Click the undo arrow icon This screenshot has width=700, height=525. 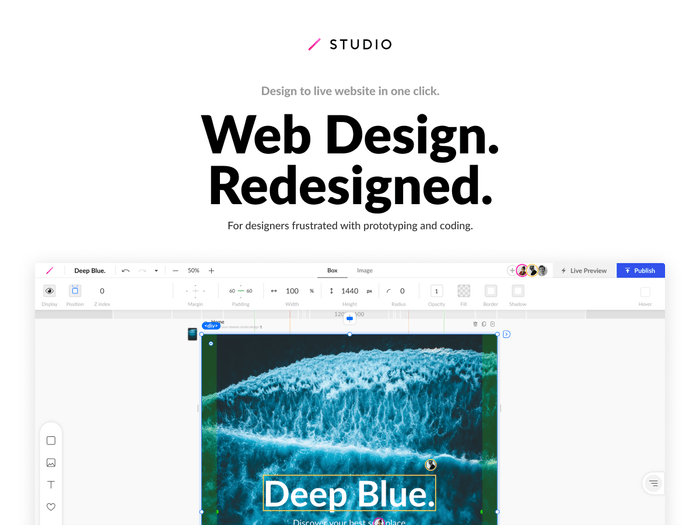[126, 271]
